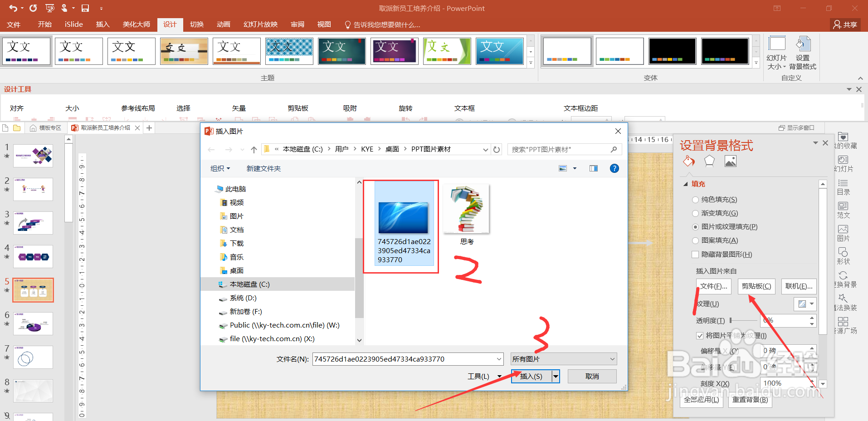Click the Undo icon in the quick access toolbar
This screenshot has height=421, width=868.
coord(13,8)
